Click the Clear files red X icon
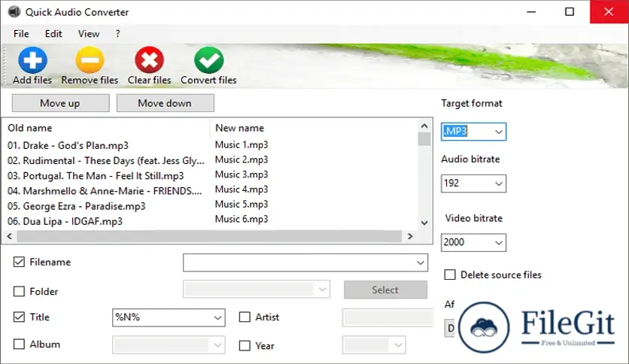Viewport: 629px width, 364px height. [x=149, y=60]
